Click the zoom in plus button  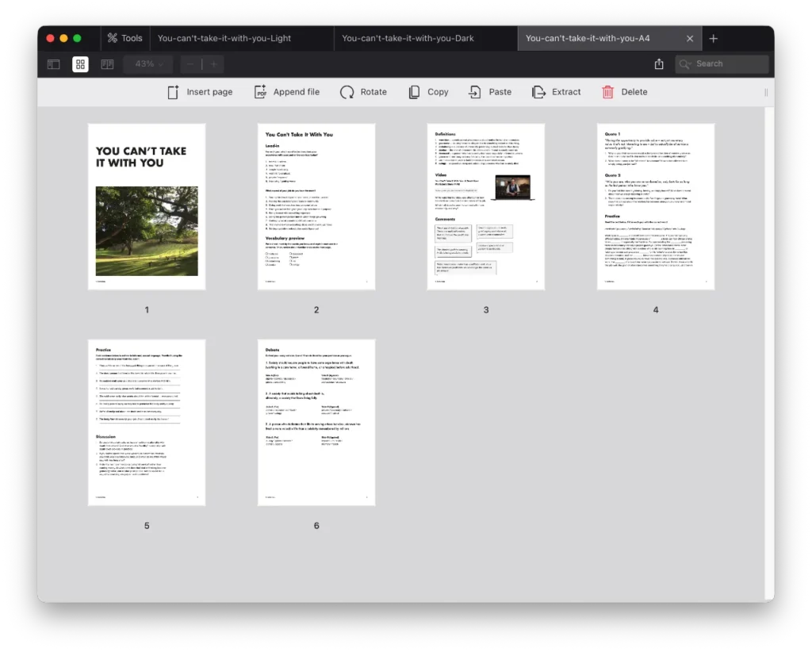(213, 64)
